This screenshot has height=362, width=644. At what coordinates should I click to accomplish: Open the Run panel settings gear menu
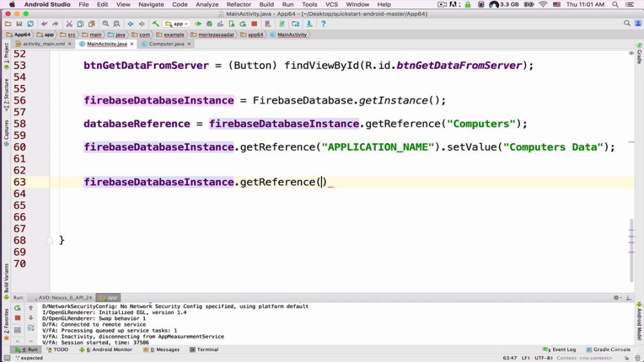pyautogui.click(x=616, y=298)
